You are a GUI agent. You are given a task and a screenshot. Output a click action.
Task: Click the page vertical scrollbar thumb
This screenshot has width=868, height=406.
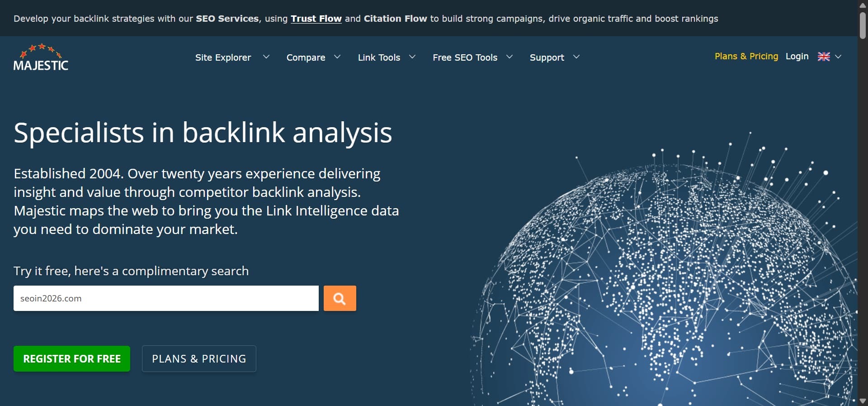pyautogui.click(x=863, y=25)
